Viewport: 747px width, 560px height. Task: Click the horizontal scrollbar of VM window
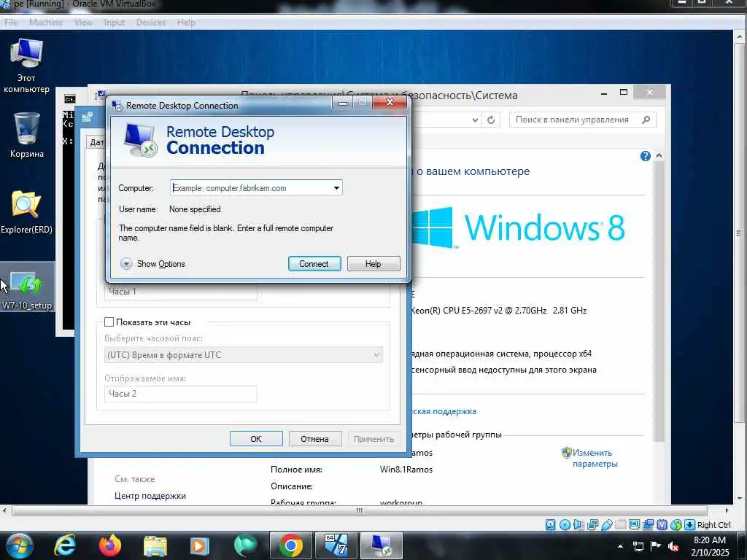click(x=360, y=510)
